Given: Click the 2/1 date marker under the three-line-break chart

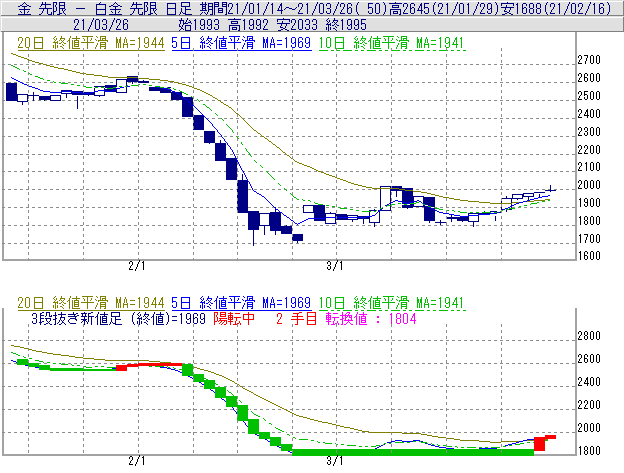Looking at the screenshot, I should 136,461.
